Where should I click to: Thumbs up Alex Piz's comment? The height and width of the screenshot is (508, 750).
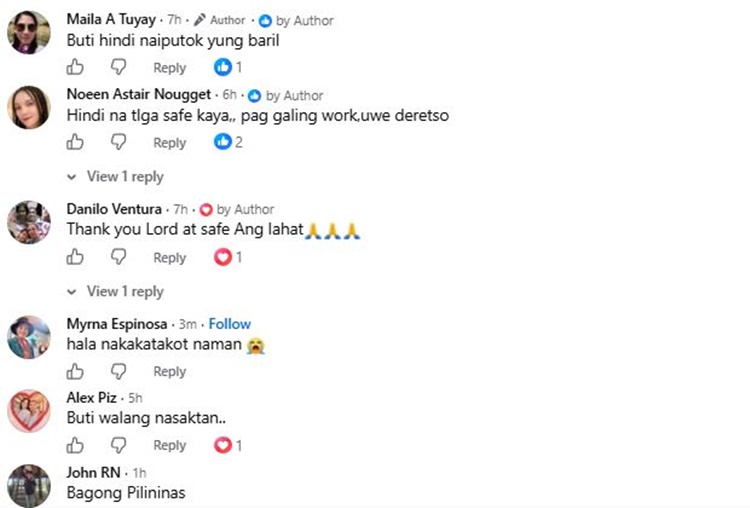pyautogui.click(x=75, y=445)
